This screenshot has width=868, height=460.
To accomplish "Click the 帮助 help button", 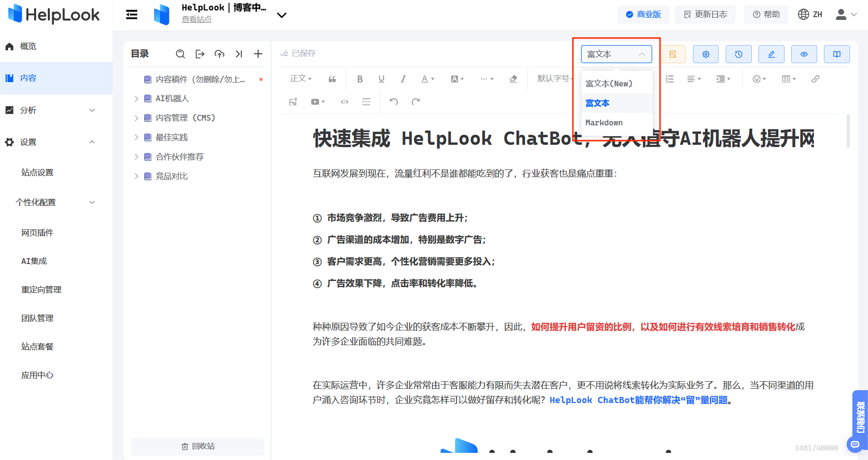I will (x=766, y=15).
